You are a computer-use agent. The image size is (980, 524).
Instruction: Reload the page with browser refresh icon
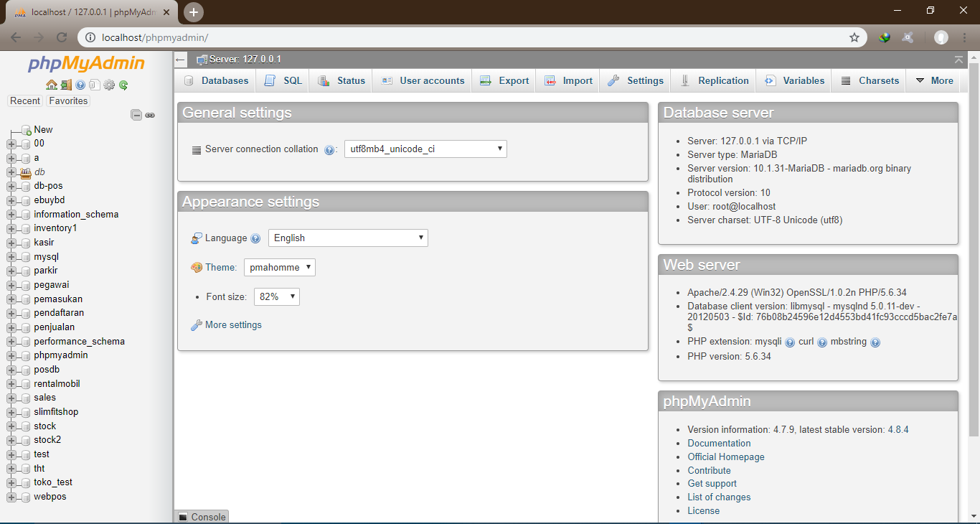point(62,37)
